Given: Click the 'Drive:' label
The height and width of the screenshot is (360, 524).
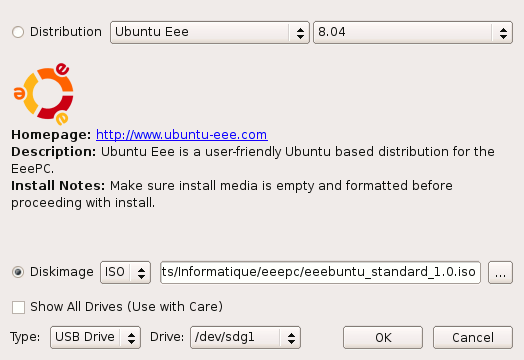Looking at the screenshot, I should click(x=167, y=337).
